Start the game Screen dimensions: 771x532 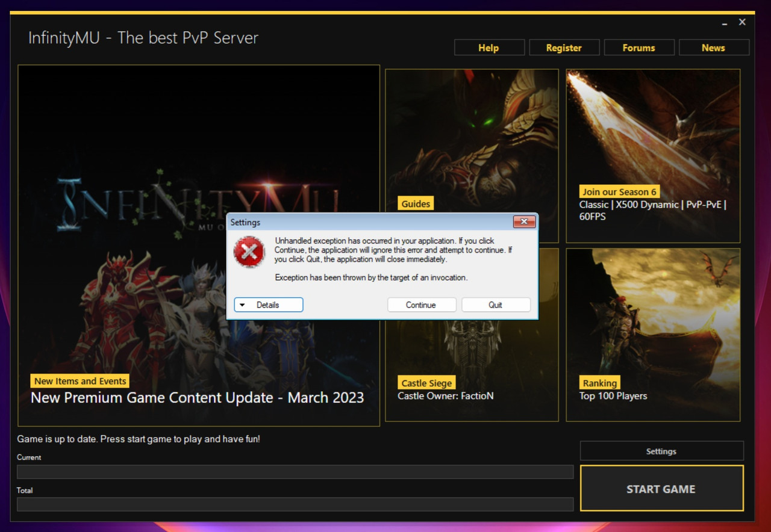661,489
